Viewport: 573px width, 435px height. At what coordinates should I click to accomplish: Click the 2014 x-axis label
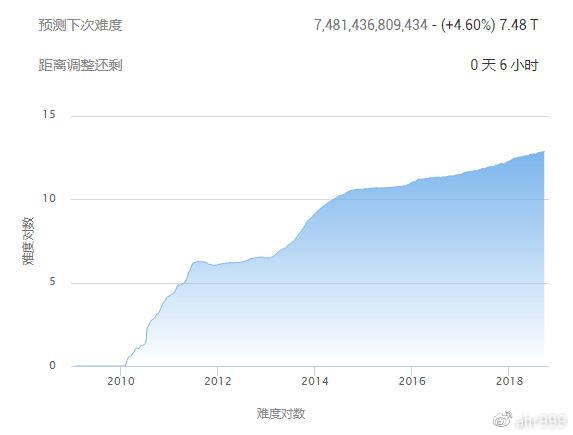pos(315,381)
